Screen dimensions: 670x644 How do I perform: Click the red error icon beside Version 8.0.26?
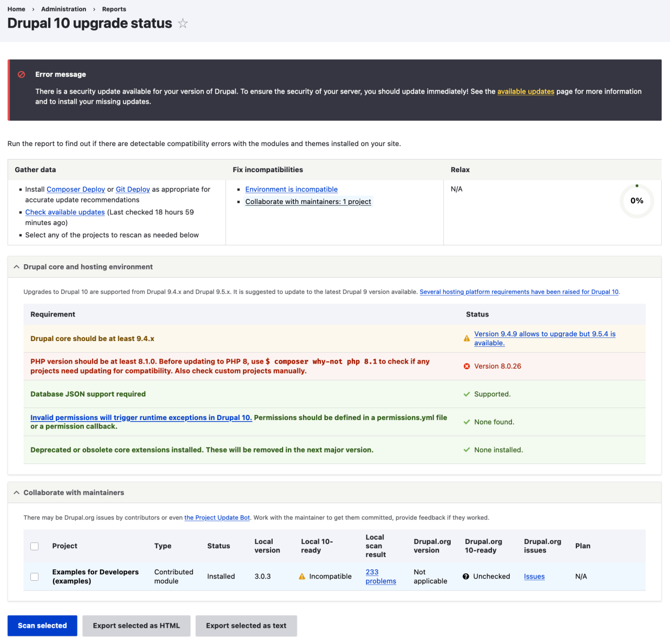[466, 366]
